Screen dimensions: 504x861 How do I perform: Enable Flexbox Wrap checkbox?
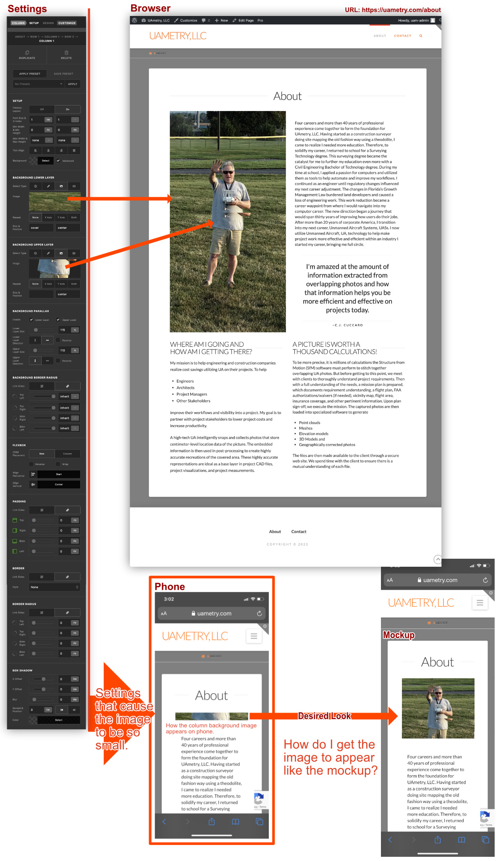(x=58, y=464)
